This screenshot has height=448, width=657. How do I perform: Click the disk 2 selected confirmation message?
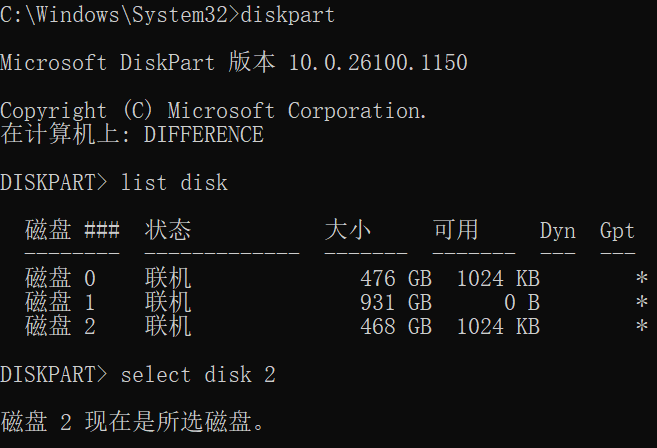(x=134, y=422)
